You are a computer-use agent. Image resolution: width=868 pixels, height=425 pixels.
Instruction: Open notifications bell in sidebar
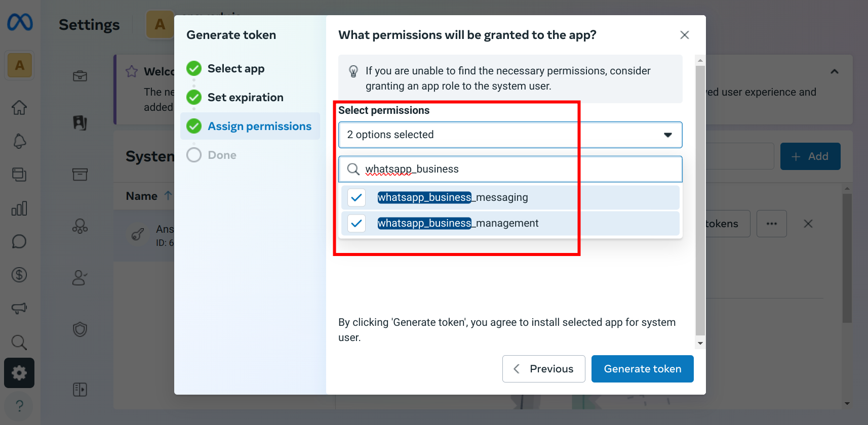(19, 141)
